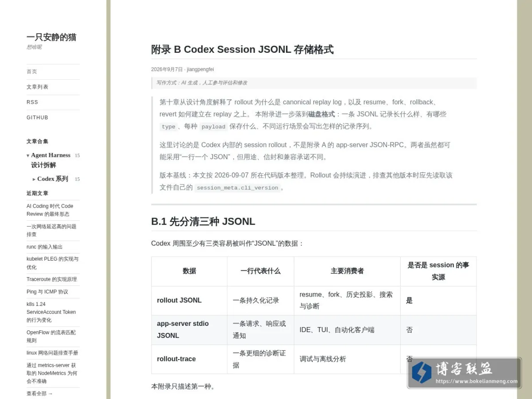Image resolution: width=532 pixels, height=399 pixels.
Task: Open post Traceroute 的实现原理
Action: [51, 279]
